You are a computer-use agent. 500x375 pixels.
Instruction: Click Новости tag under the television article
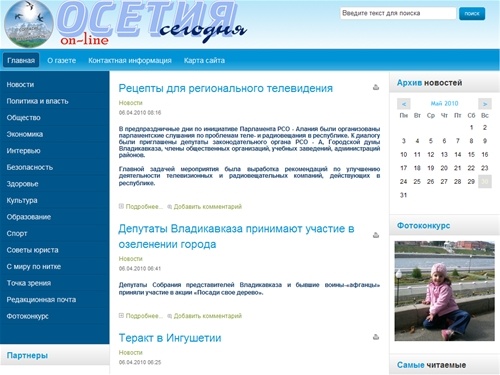[x=130, y=103]
